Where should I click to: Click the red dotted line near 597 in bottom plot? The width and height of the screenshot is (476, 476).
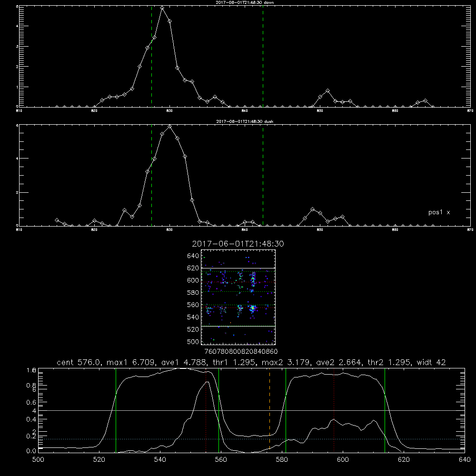[334, 410]
